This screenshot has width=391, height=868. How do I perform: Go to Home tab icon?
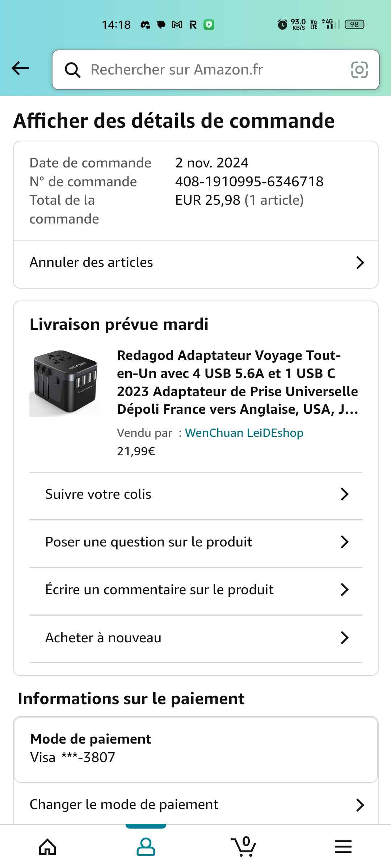48,847
